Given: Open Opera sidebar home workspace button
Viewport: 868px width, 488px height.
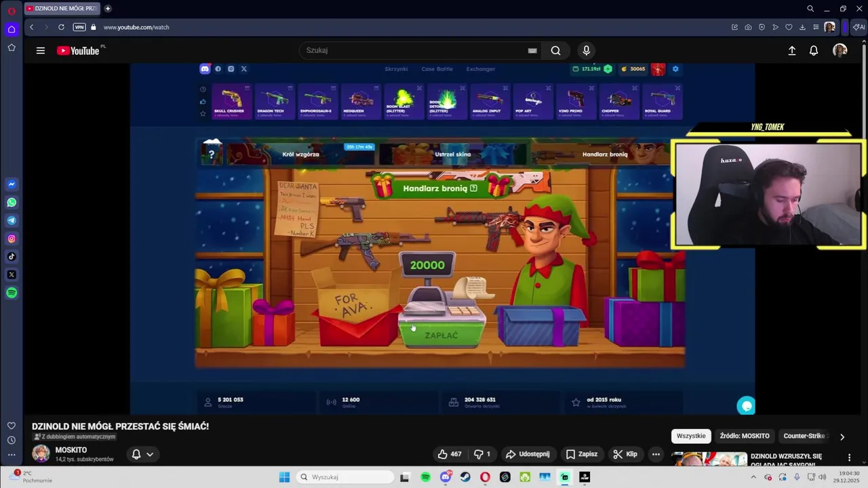Looking at the screenshot, I should 12,29.
